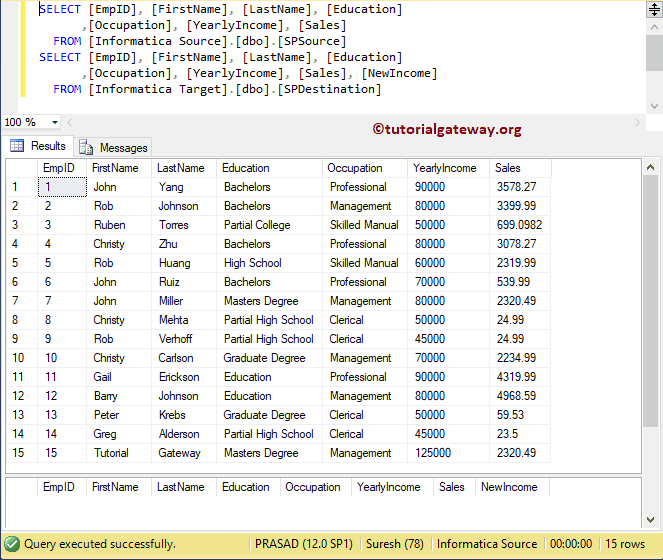Click the Results tab grid icon
Image resolution: width=663 pixels, height=560 pixels.
tap(17, 146)
